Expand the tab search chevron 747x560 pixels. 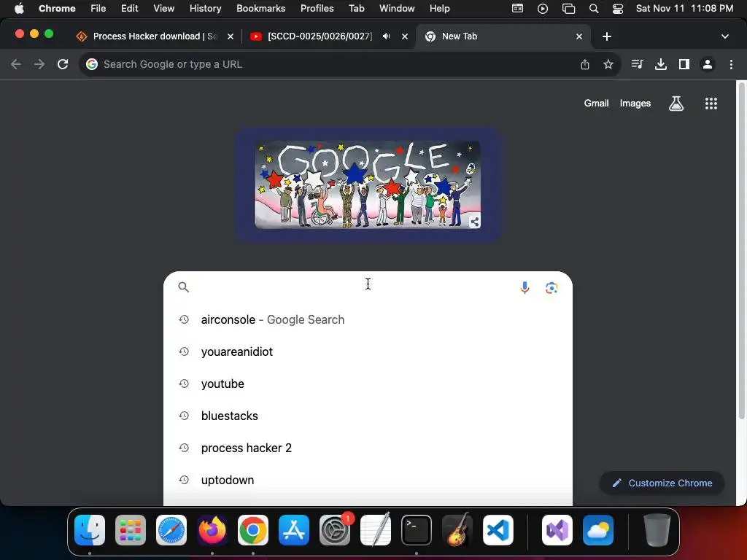[x=725, y=36]
